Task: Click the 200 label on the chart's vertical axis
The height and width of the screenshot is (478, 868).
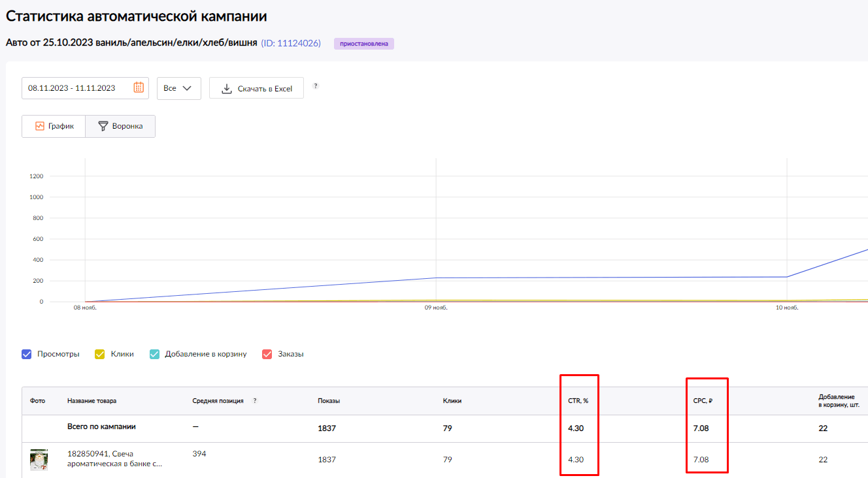Action: [x=38, y=281]
